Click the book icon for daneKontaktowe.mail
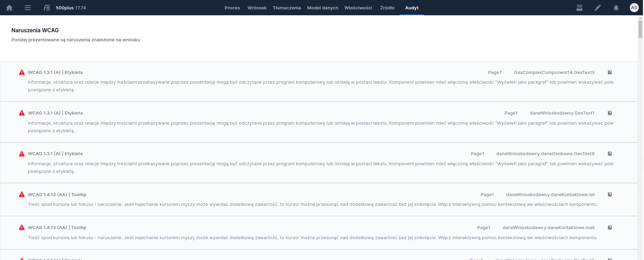This screenshot has height=260, width=644. [x=610, y=227]
